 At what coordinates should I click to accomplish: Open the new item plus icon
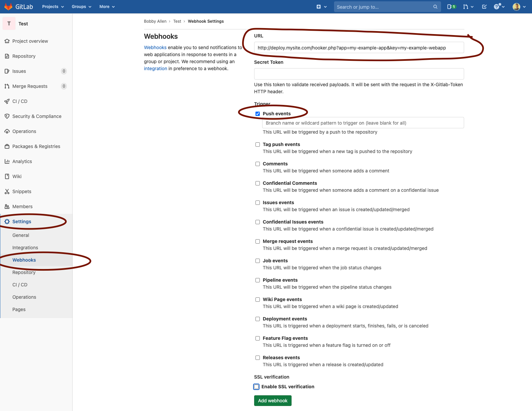[319, 7]
